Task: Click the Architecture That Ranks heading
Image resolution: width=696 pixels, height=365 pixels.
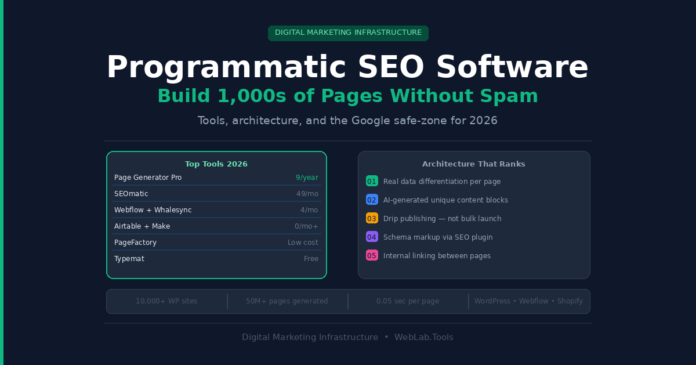Action: tap(474, 164)
